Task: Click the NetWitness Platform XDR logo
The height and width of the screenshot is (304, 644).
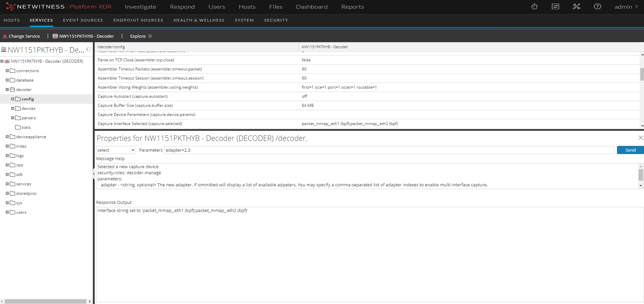Action: coord(34,6)
